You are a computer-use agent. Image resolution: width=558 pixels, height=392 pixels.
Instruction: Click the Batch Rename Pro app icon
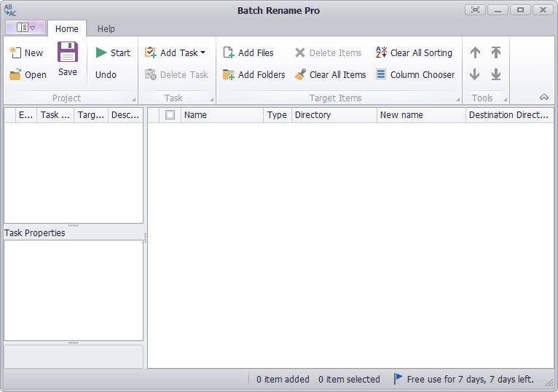pos(10,10)
